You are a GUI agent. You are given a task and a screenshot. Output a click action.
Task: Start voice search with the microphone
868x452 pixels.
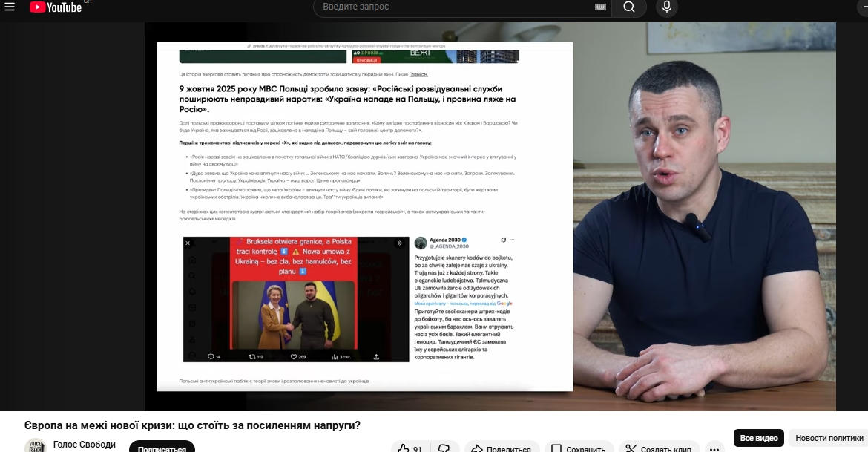pos(666,7)
